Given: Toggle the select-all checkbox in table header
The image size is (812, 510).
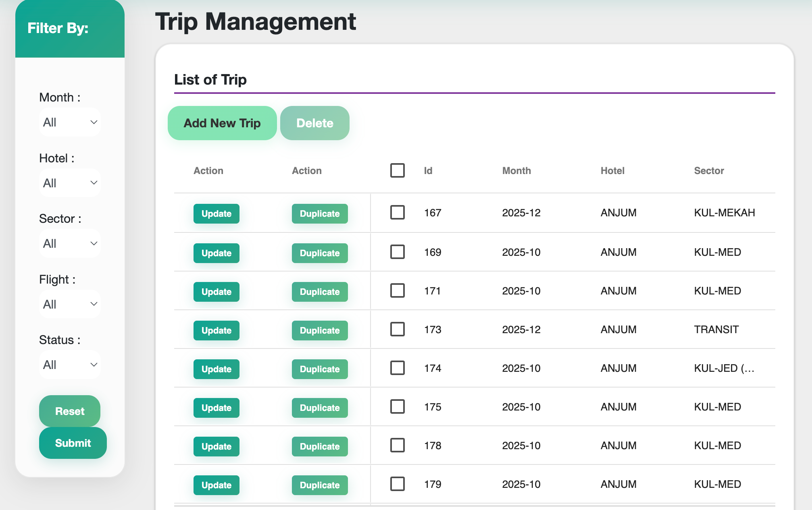Looking at the screenshot, I should coord(398,170).
